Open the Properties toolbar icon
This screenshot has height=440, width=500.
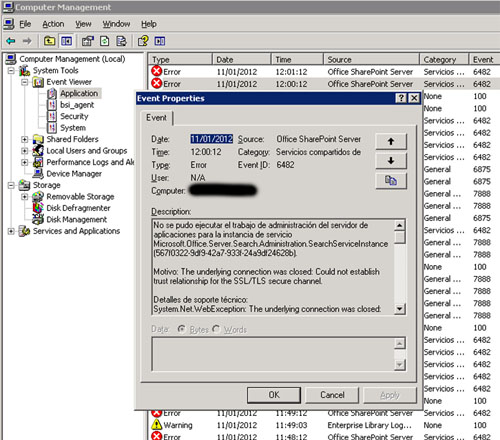point(88,41)
